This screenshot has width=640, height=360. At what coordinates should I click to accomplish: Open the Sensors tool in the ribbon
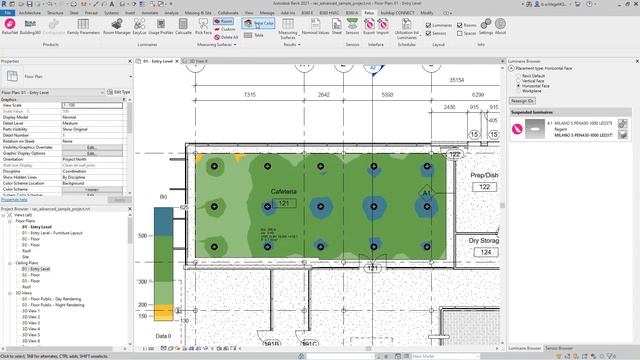[x=352, y=26]
